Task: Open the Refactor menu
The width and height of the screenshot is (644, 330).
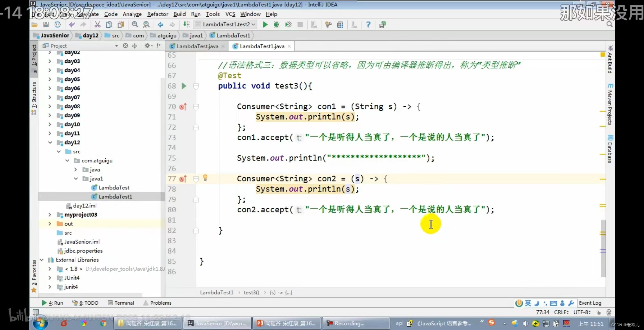Action: point(157,14)
